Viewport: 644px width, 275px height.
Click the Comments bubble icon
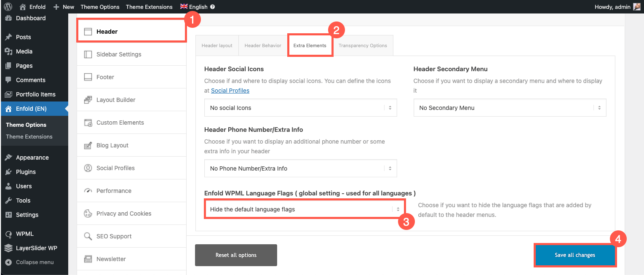8,80
